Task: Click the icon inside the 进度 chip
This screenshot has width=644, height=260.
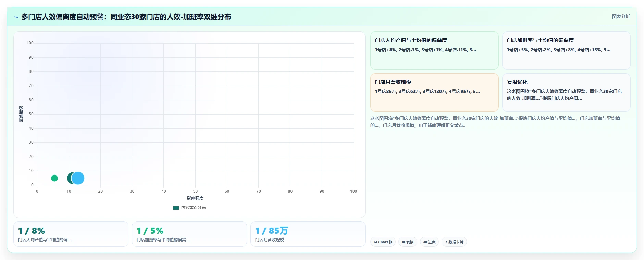Action: [x=425, y=242]
